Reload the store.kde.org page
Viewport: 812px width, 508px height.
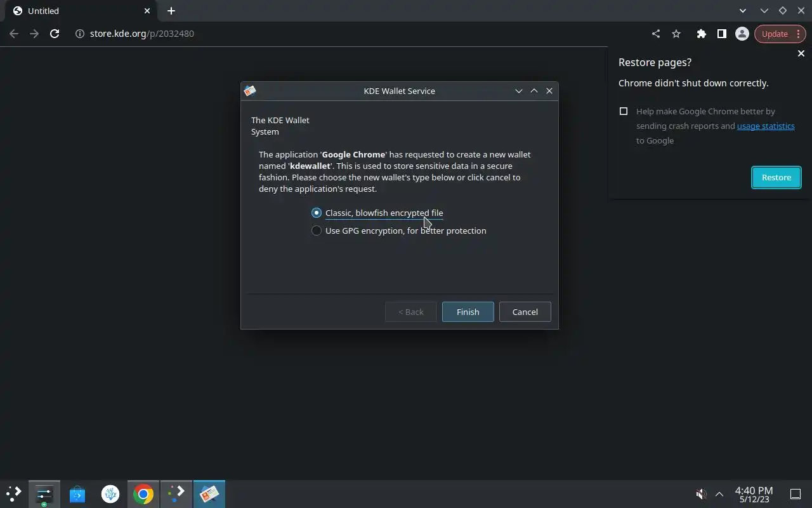click(55, 34)
